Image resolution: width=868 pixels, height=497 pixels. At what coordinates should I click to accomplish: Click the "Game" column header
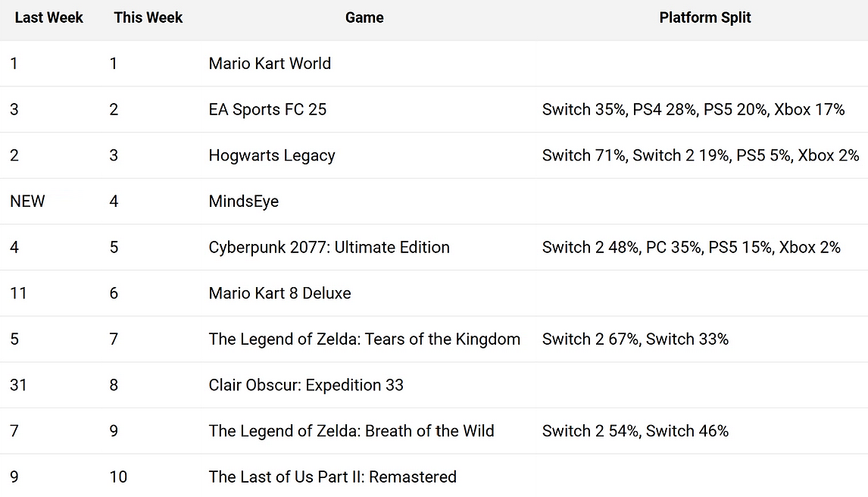(x=364, y=17)
